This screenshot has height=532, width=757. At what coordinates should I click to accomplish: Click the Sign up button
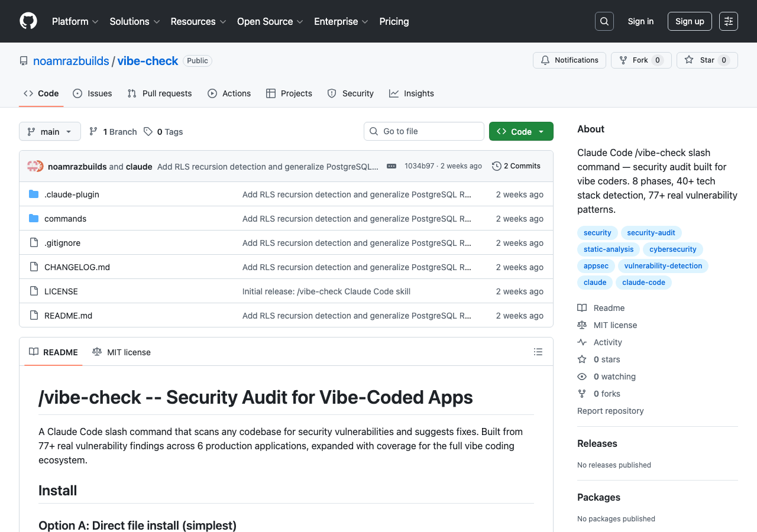coord(689,21)
